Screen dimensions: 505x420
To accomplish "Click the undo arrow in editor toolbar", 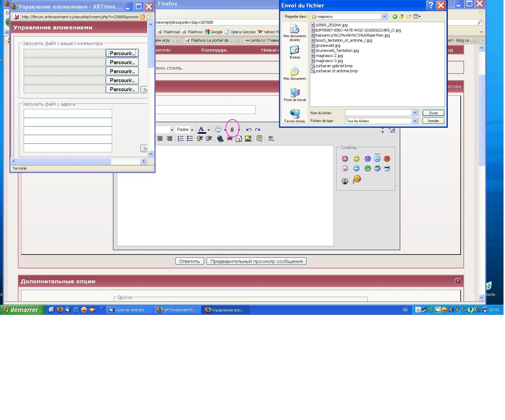I will pos(249,130).
